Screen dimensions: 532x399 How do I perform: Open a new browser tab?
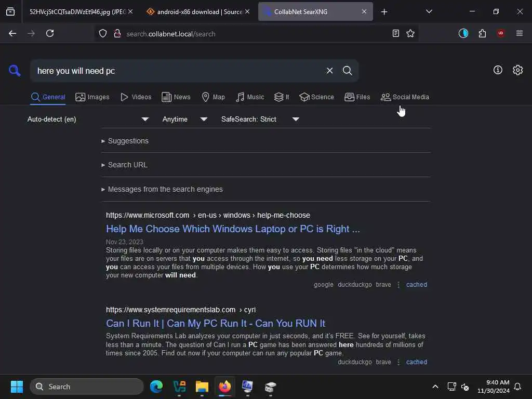(384, 12)
